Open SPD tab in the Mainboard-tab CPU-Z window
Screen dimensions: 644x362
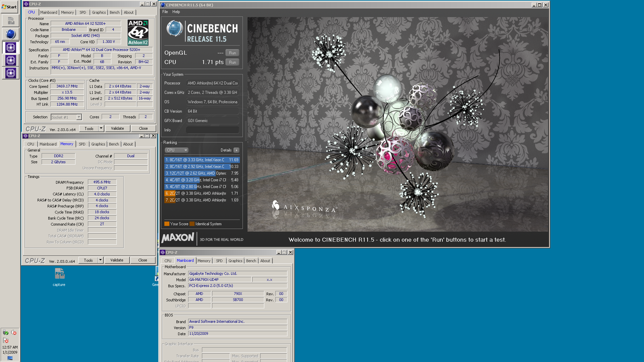pos(219,261)
